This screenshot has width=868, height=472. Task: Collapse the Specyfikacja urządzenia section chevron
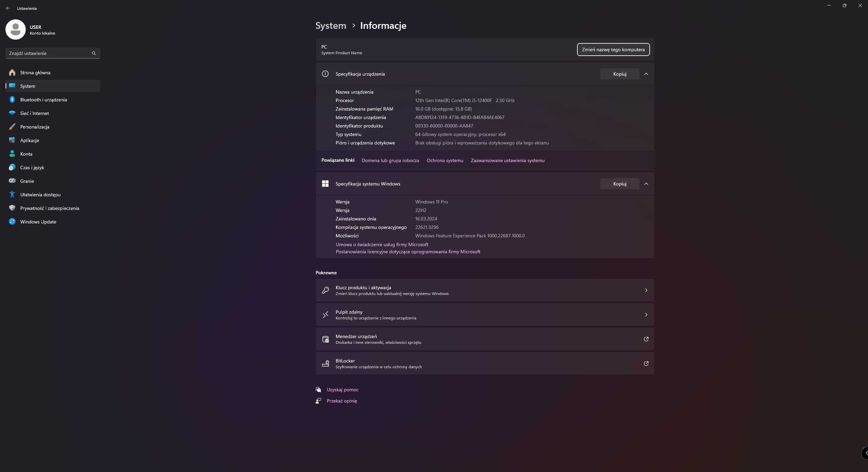click(646, 74)
